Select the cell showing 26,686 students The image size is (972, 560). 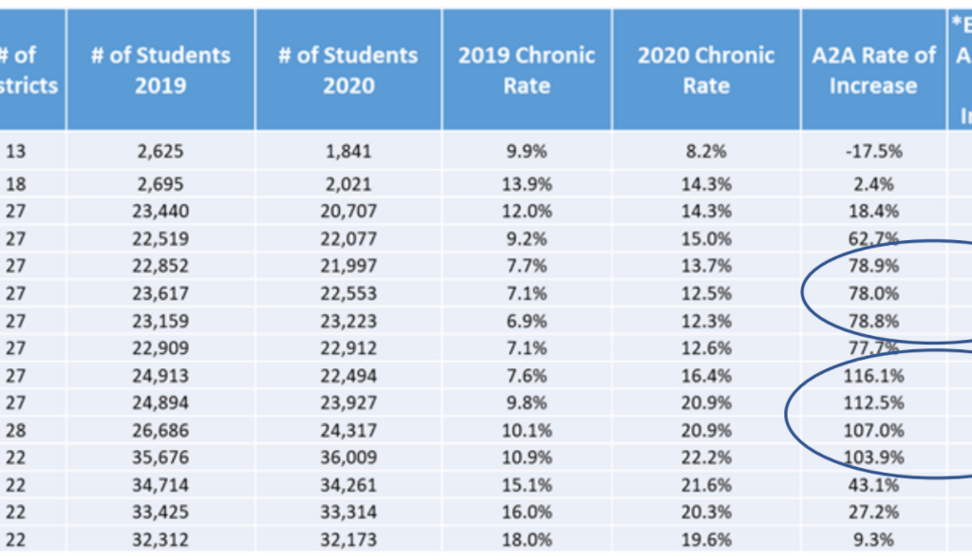[x=160, y=431]
